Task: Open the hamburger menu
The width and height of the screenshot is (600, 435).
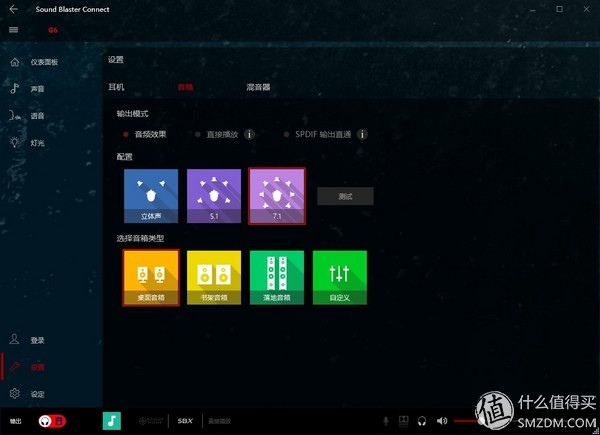Action: 13,30
